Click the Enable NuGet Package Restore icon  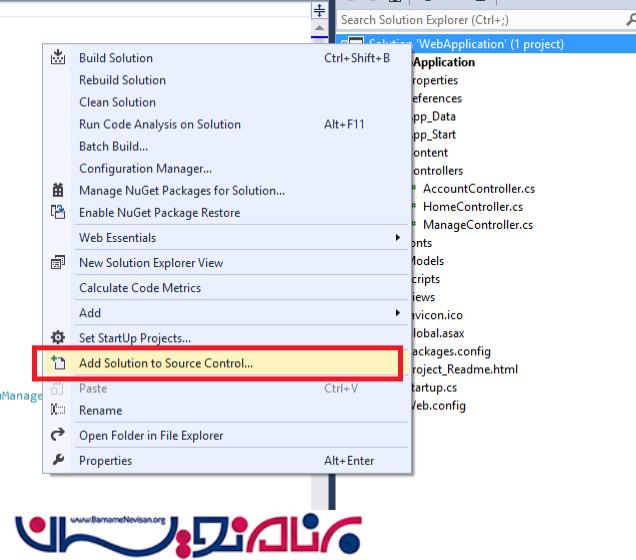(x=58, y=212)
